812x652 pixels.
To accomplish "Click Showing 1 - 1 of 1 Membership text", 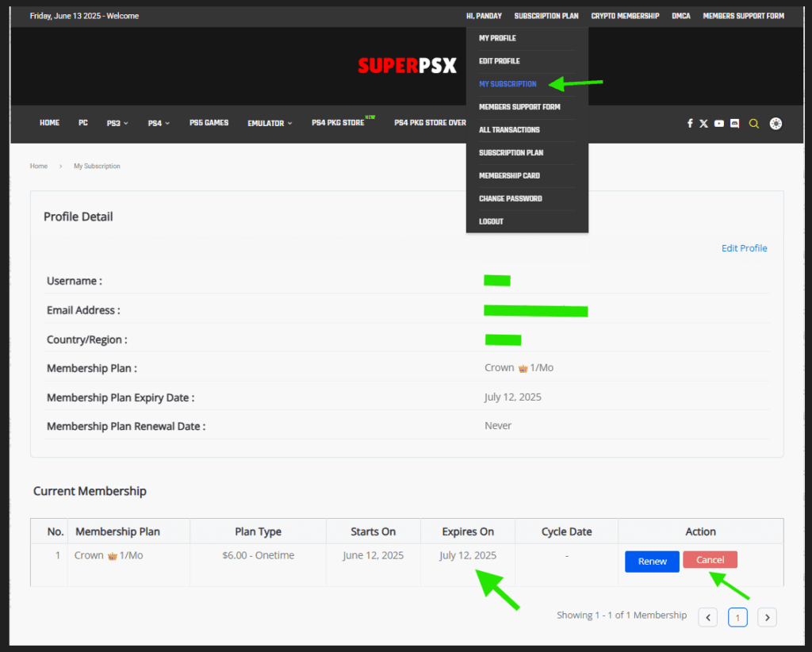I will point(622,616).
